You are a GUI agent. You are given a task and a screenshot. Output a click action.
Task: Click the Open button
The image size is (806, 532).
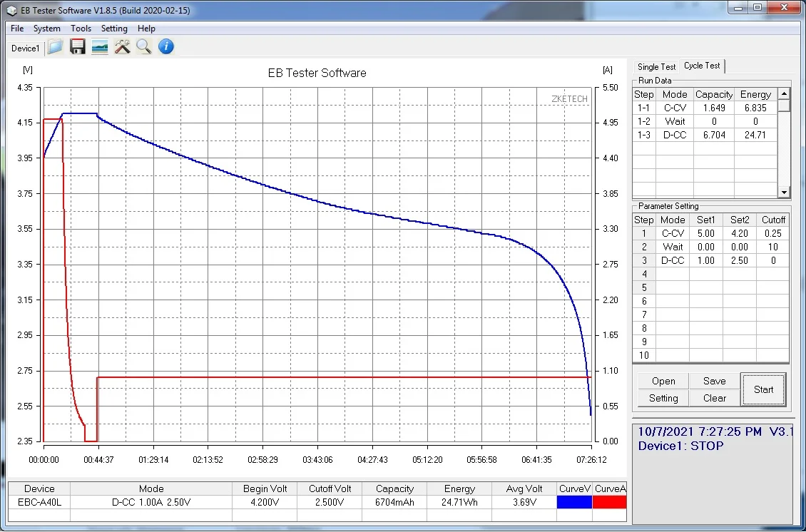point(663,382)
